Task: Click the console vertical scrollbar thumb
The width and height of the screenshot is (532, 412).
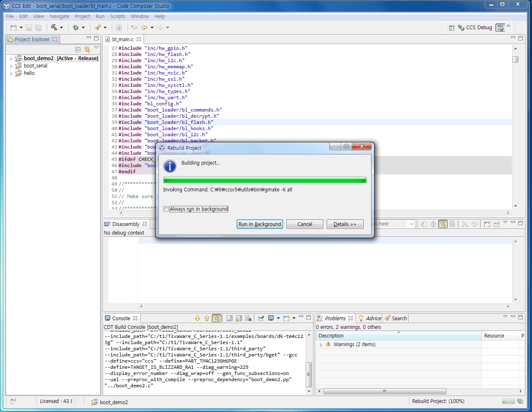Action: pos(309,375)
